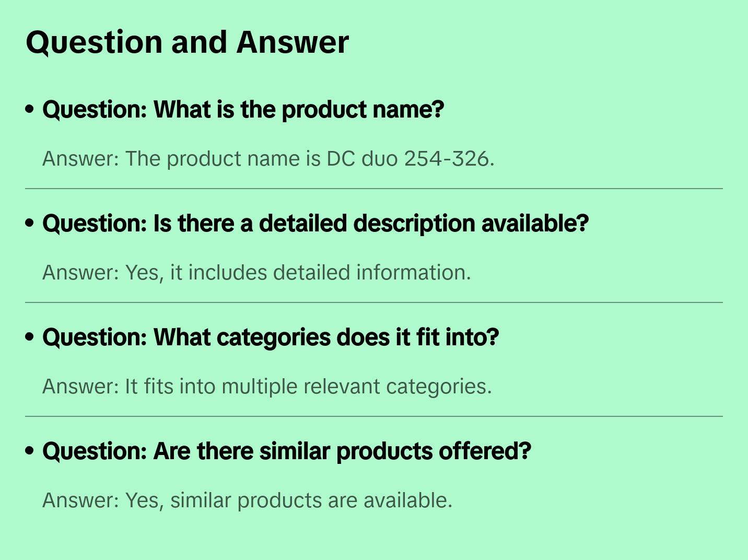
Task: Click the text "multiple relevant categories"
Action: pyautogui.click(x=356, y=387)
